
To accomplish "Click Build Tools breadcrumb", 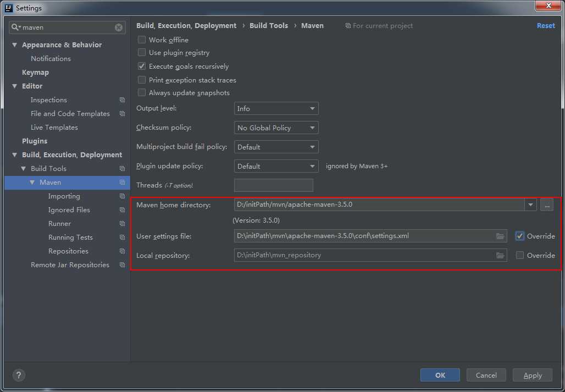I will click(x=269, y=26).
